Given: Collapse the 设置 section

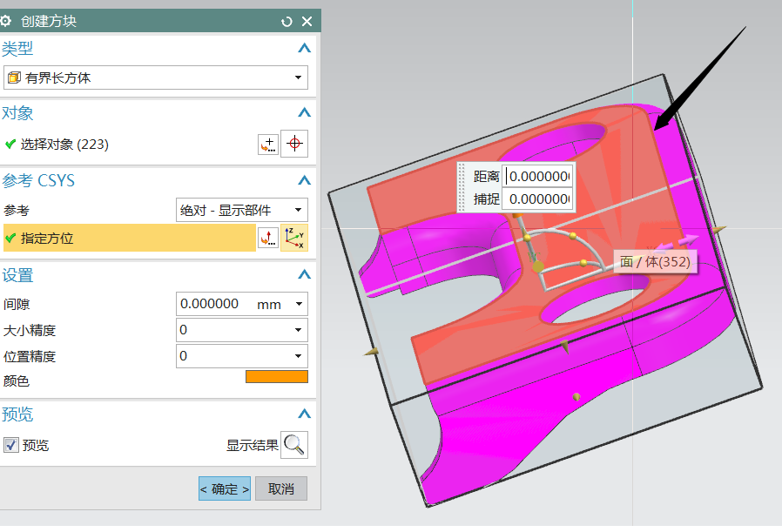Looking at the screenshot, I should coord(304,275).
